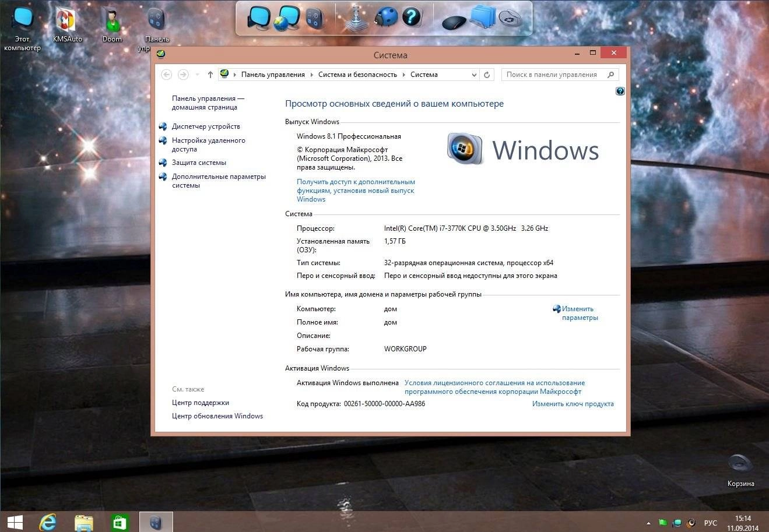
Task: Open File Explorer from the taskbar
Action: (84, 522)
